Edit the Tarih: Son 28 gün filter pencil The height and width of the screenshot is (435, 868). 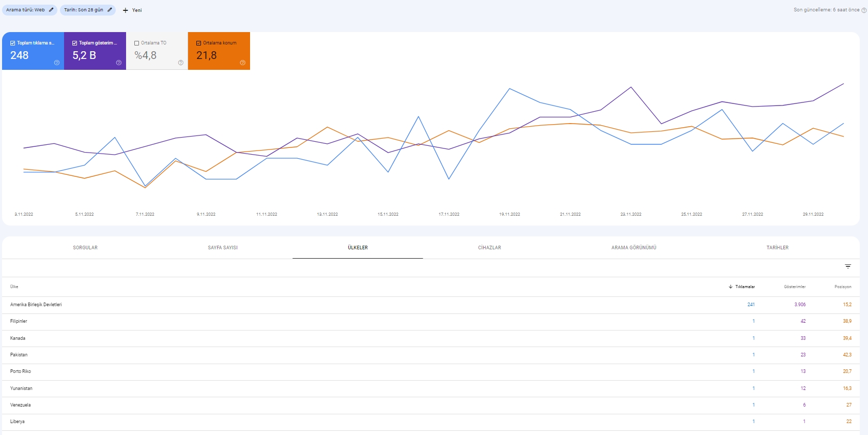110,10
